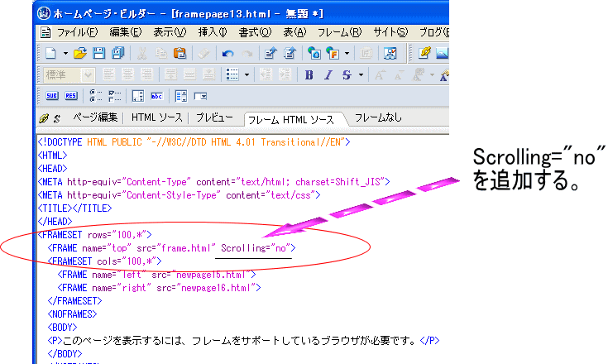
Task: Click the Paste clipboard icon
Action: click(180, 53)
